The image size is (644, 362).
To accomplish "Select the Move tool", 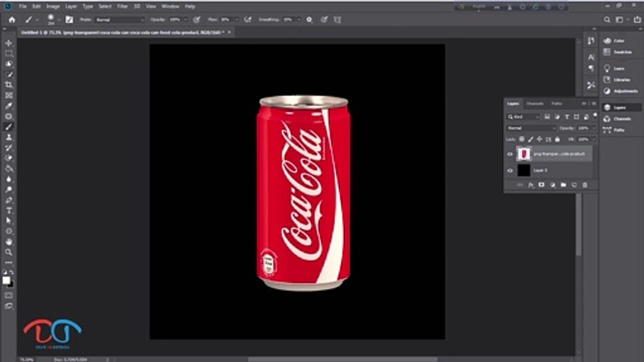I will pyautogui.click(x=9, y=43).
